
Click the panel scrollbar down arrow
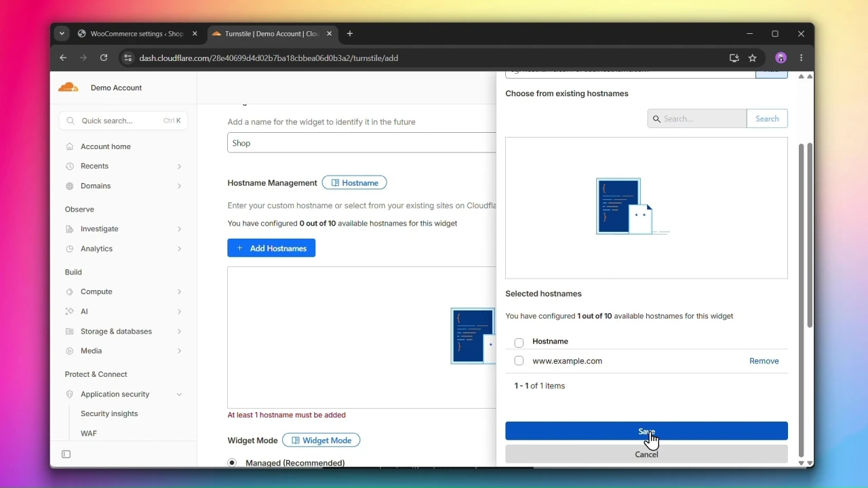coord(801,463)
